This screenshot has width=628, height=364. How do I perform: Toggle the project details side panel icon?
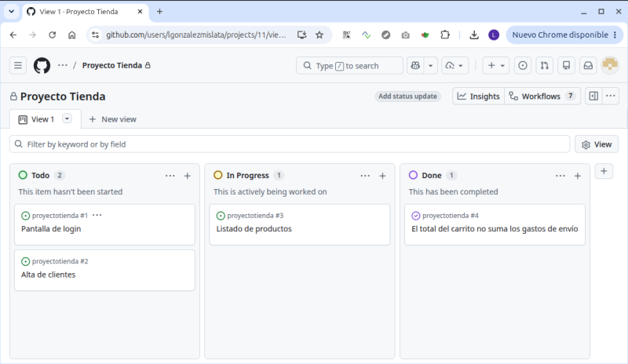tap(593, 96)
